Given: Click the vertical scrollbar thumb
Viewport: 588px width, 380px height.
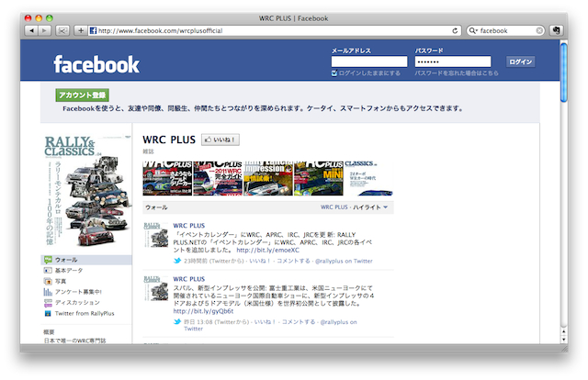Looking at the screenshot, I should click(x=563, y=72).
